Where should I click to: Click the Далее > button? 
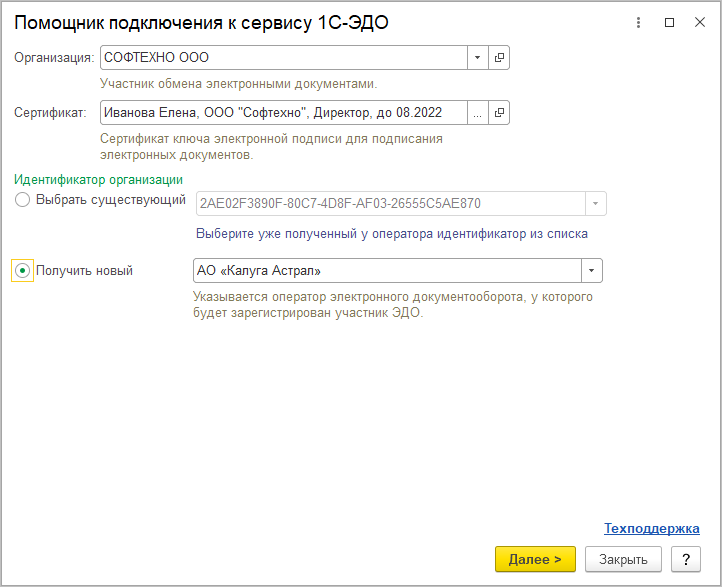[x=535, y=559]
